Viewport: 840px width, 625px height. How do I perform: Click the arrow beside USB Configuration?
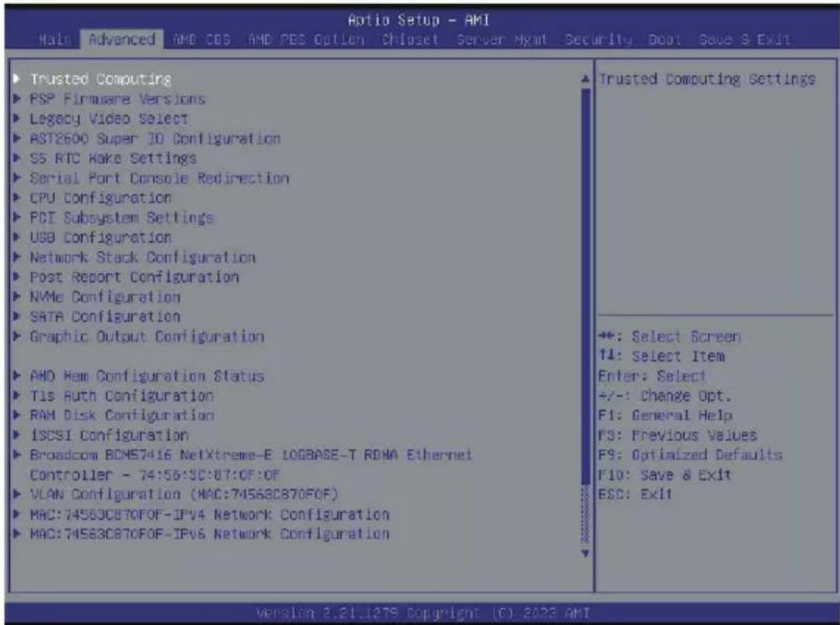point(17,237)
